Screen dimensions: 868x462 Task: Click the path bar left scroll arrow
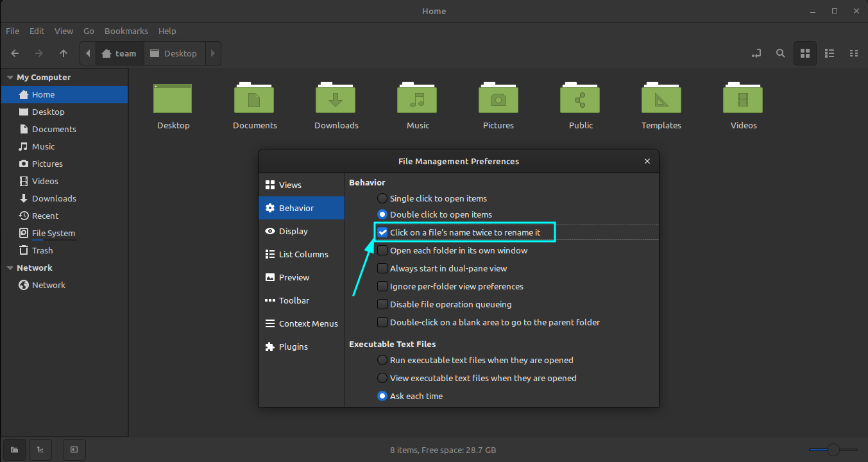pyautogui.click(x=88, y=53)
